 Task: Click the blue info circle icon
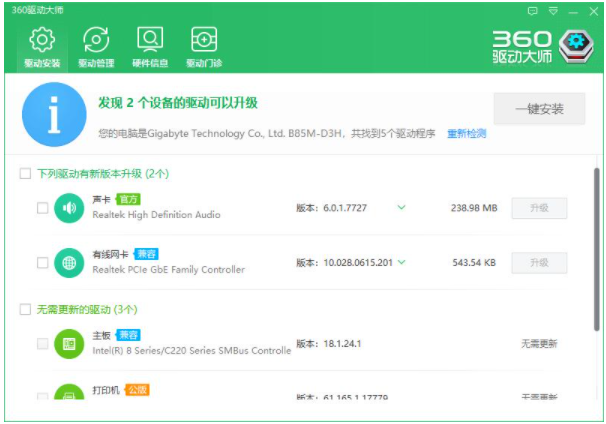(x=54, y=114)
